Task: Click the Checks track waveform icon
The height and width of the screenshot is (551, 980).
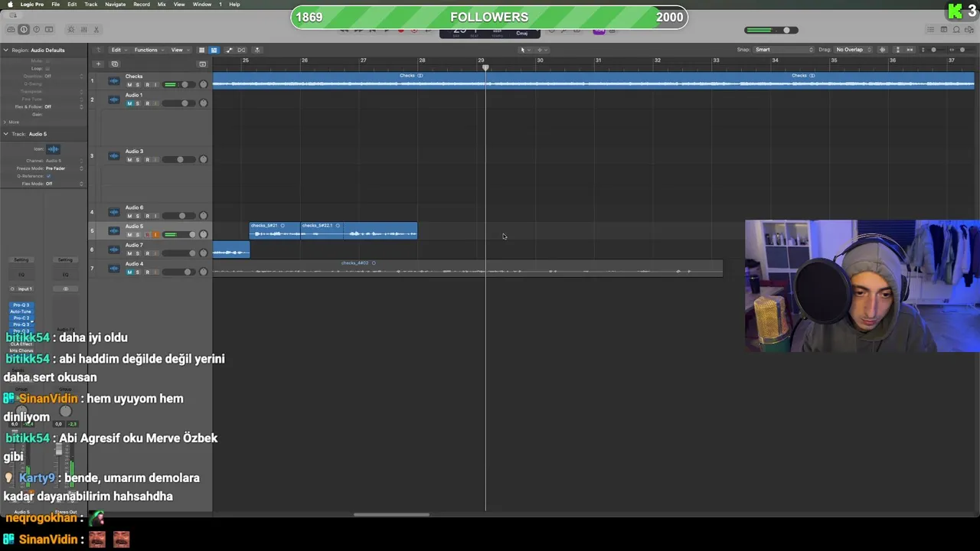Action: point(114,80)
